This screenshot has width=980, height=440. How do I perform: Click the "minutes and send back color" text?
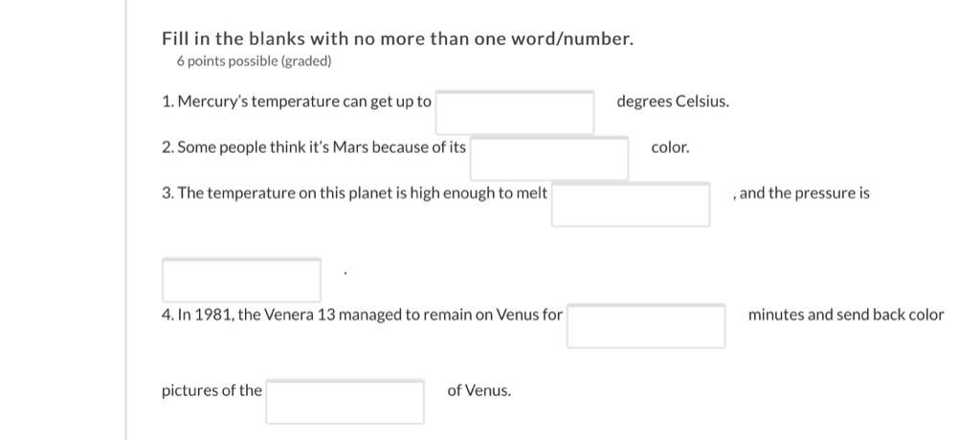[846, 315]
